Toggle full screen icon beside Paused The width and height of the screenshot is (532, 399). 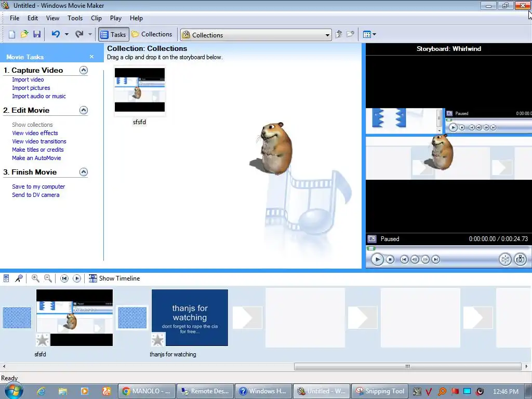click(x=372, y=239)
